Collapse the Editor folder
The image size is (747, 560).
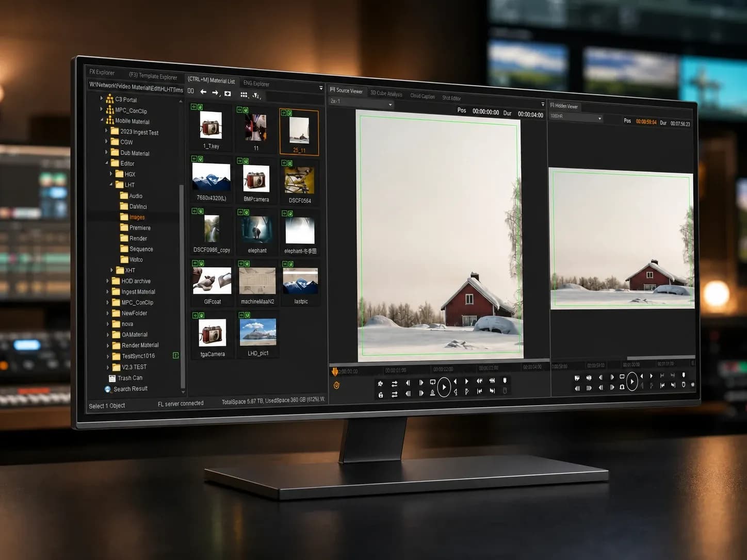point(107,163)
